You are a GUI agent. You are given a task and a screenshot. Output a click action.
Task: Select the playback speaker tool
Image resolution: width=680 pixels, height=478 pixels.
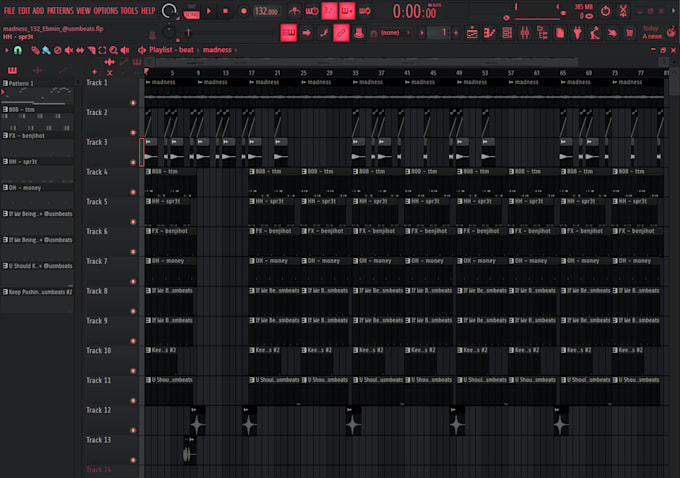125,50
